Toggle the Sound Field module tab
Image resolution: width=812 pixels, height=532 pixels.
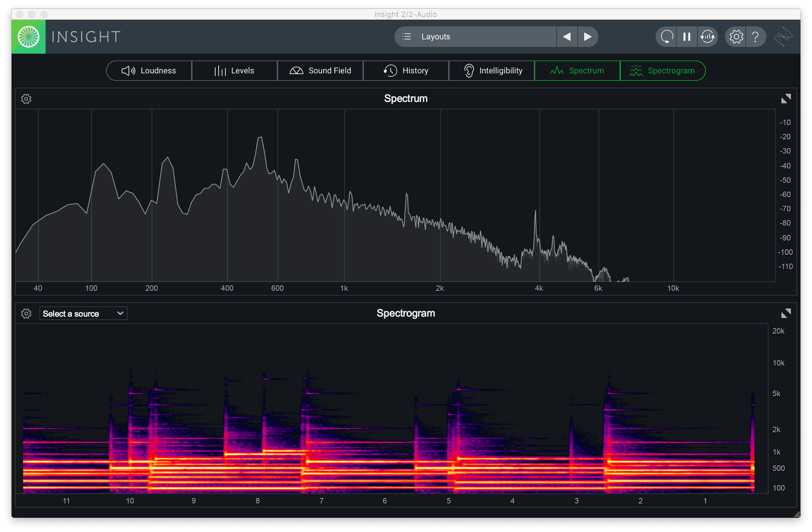point(320,71)
